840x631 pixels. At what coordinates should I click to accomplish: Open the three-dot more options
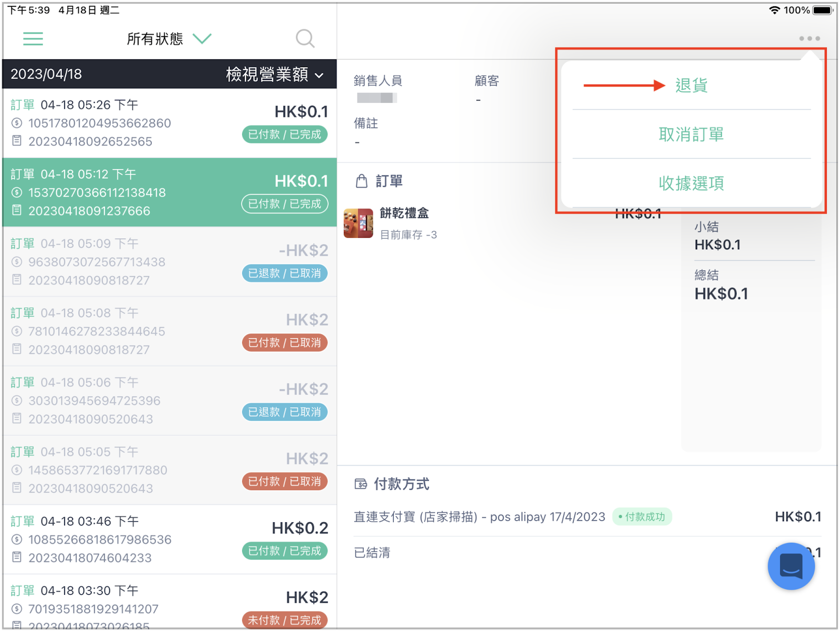click(810, 38)
